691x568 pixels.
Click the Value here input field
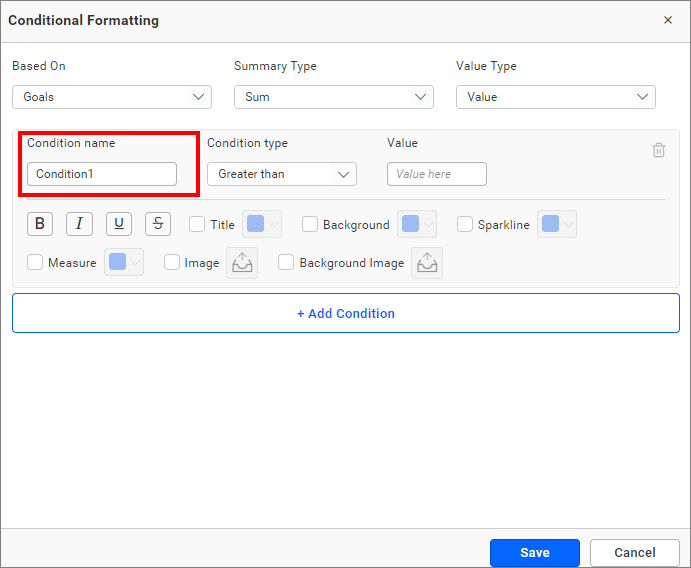437,174
